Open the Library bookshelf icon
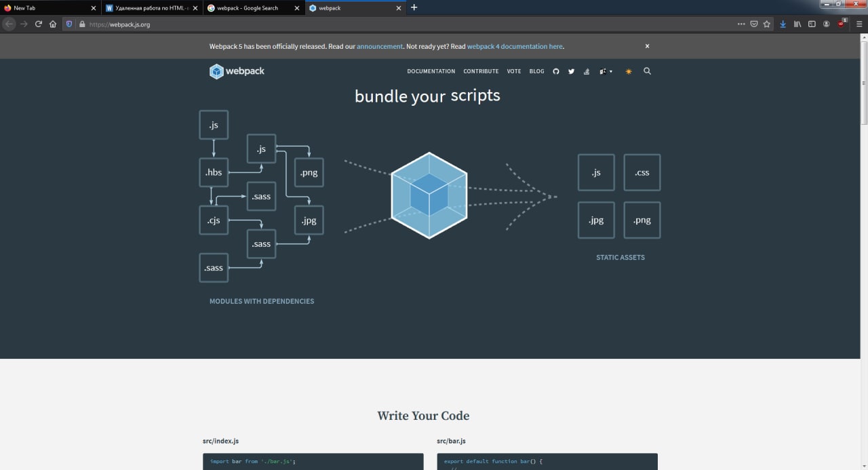The image size is (868, 470). (x=797, y=24)
